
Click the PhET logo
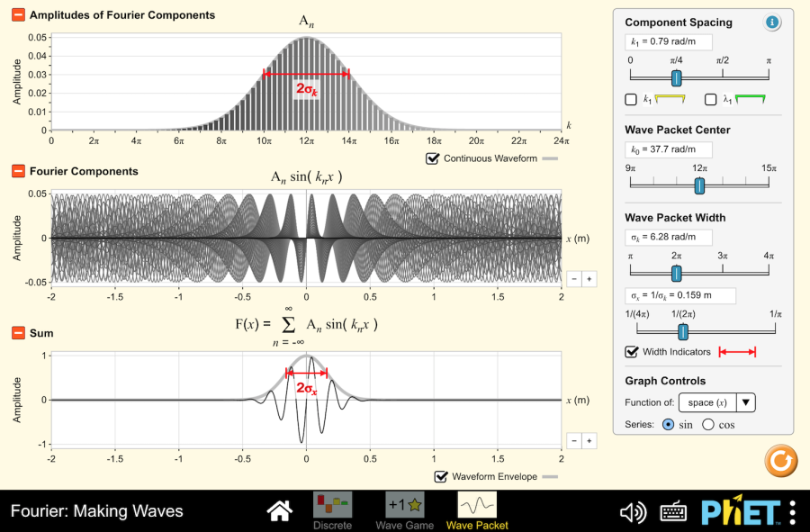click(x=742, y=512)
